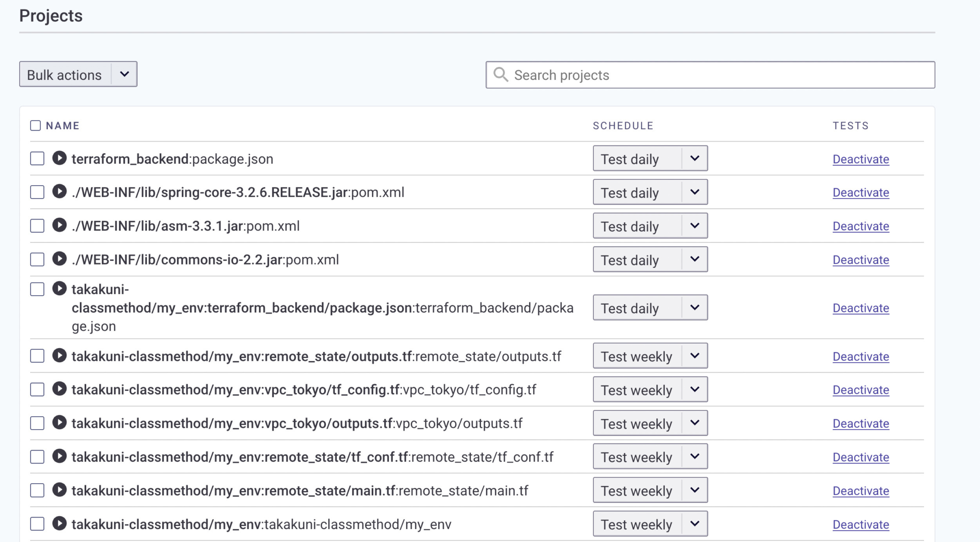Click Deactivate for remote_state/outputs.tf

pos(860,356)
